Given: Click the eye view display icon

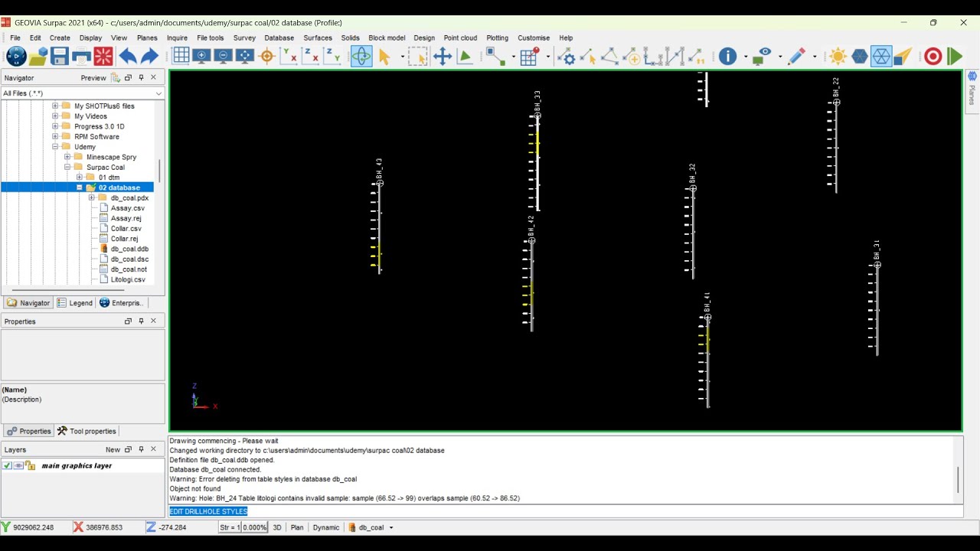Looking at the screenshot, I should tap(761, 56).
